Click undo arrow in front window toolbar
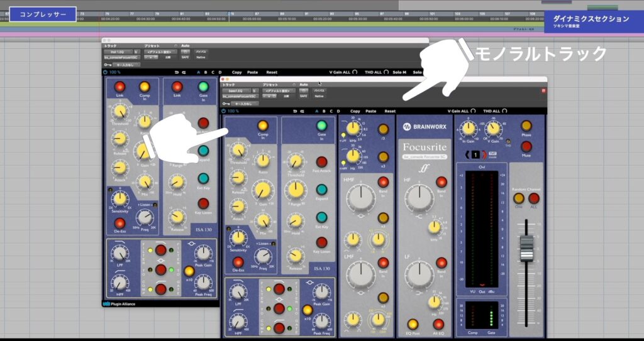 coord(296,111)
